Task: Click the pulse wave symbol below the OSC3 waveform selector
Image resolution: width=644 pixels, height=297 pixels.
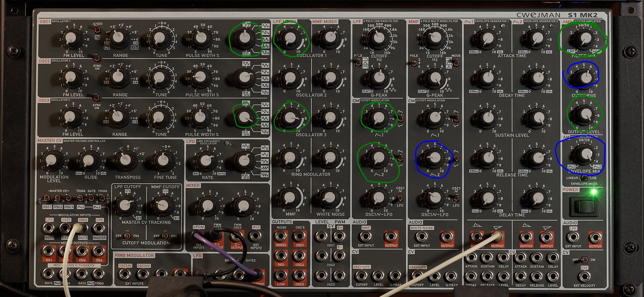Action: point(246,133)
